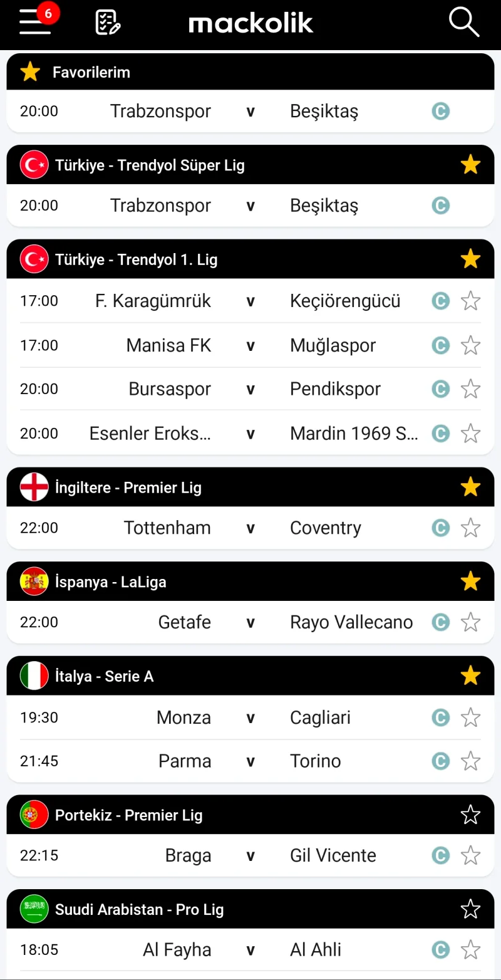Collapse the İtalya - Serie A header

pos(250,675)
